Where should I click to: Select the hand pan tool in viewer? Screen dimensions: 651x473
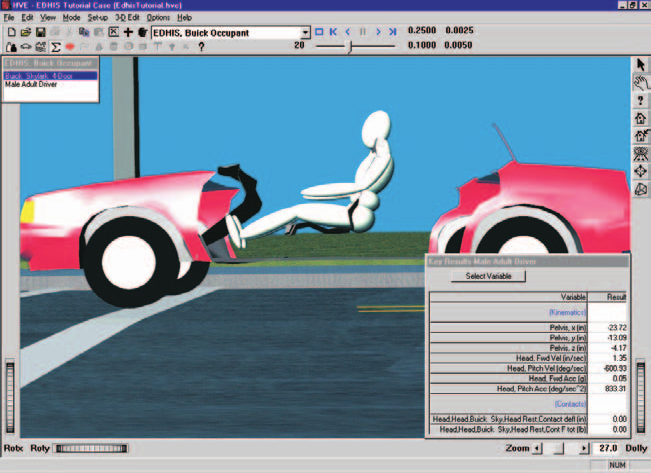pyautogui.click(x=641, y=82)
